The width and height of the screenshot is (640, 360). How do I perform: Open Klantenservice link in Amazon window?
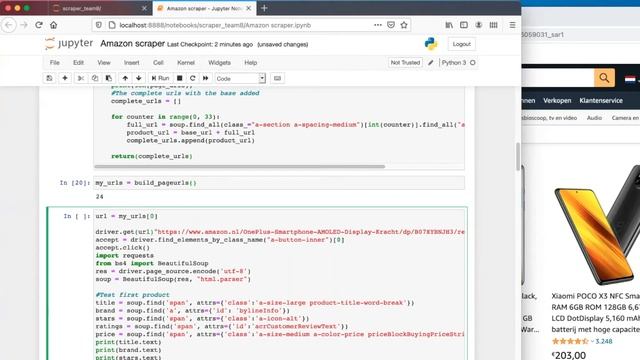[601, 100]
